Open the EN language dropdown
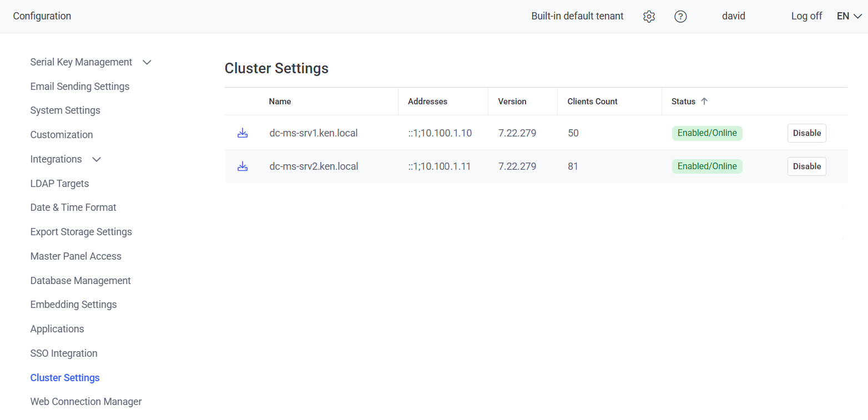The image size is (868, 420). [849, 16]
